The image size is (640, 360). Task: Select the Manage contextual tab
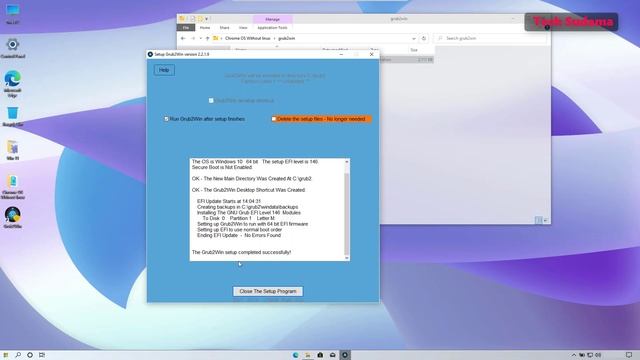tap(272, 19)
